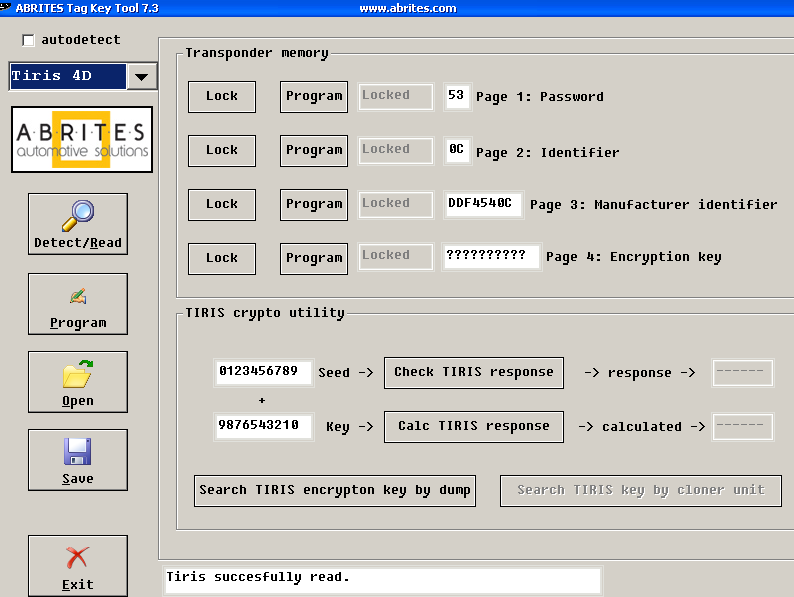Click Page 3: Manufacturer identifier label
Viewport: 794px width, 597px height.
[x=654, y=205]
